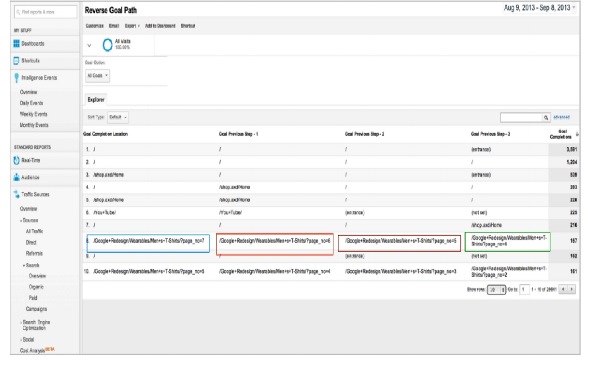Open Intelligence Events in the sidebar
Screen dimensions: 600x368
(39, 78)
